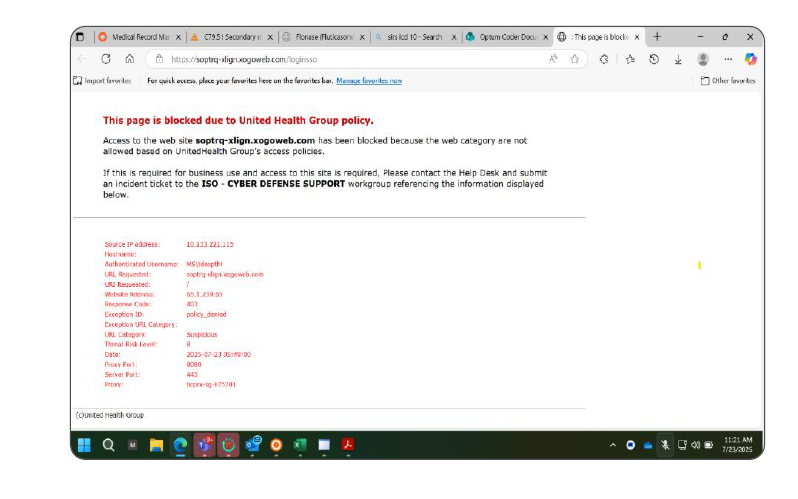
Task: Activate the Read aloud icon in address bar
Action: 553,59
